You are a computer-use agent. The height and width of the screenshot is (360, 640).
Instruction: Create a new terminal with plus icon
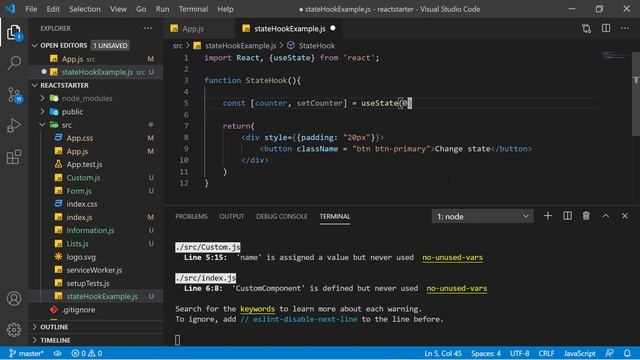coord(547,216)
